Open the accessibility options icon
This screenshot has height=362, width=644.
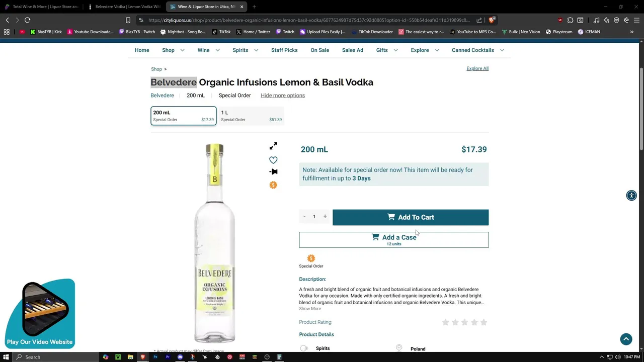[631, 196]
